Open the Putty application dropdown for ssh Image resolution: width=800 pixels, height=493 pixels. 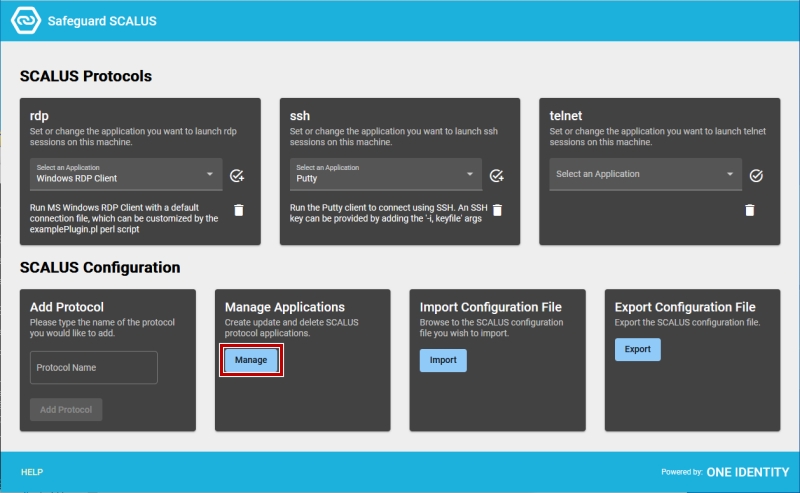386,175
